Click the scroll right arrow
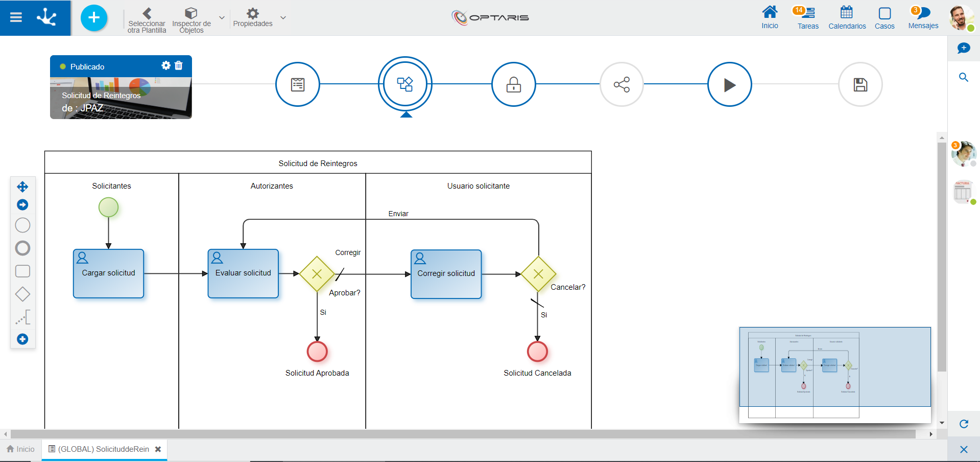 [931, 434]
